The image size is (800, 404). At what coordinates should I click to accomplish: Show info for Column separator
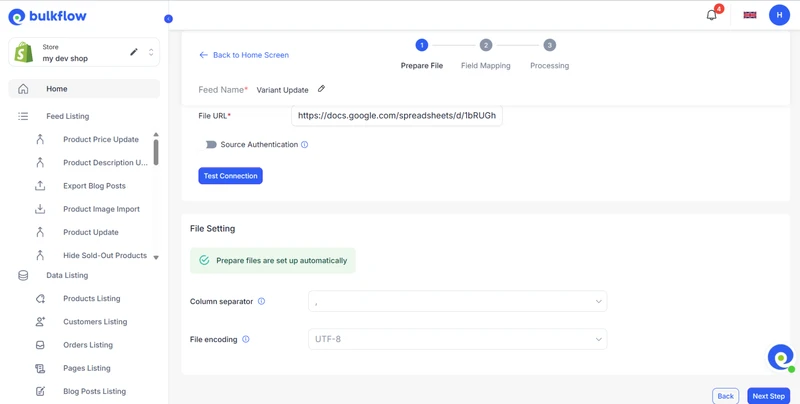tap(261, 301)
